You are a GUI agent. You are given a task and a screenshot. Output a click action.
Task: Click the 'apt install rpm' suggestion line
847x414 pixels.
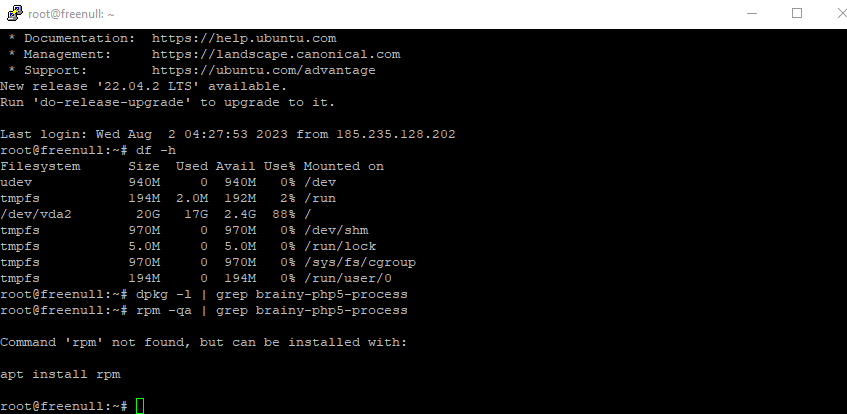click(x=60, y=374)
